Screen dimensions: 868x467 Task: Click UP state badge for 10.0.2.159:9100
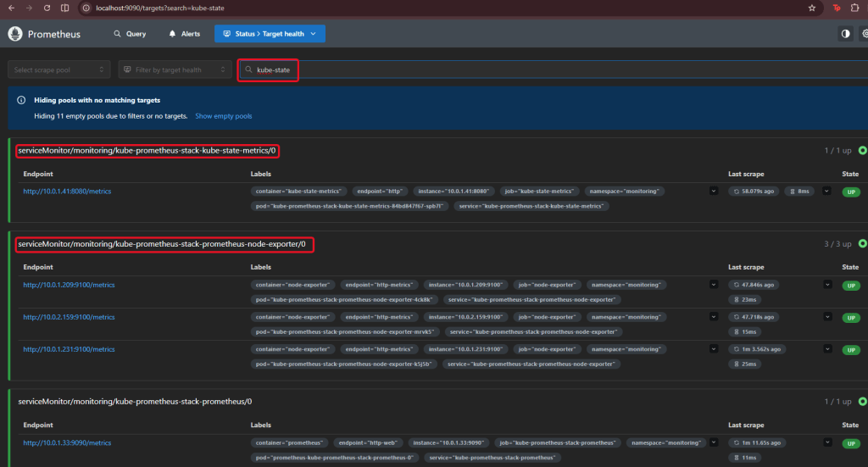click(851, 318)
